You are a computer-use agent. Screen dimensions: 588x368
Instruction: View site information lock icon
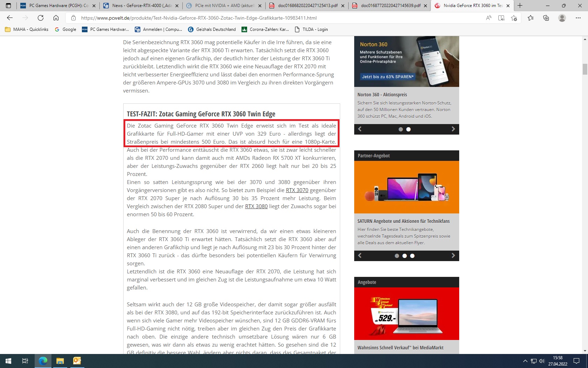click(x=73, y=18)
